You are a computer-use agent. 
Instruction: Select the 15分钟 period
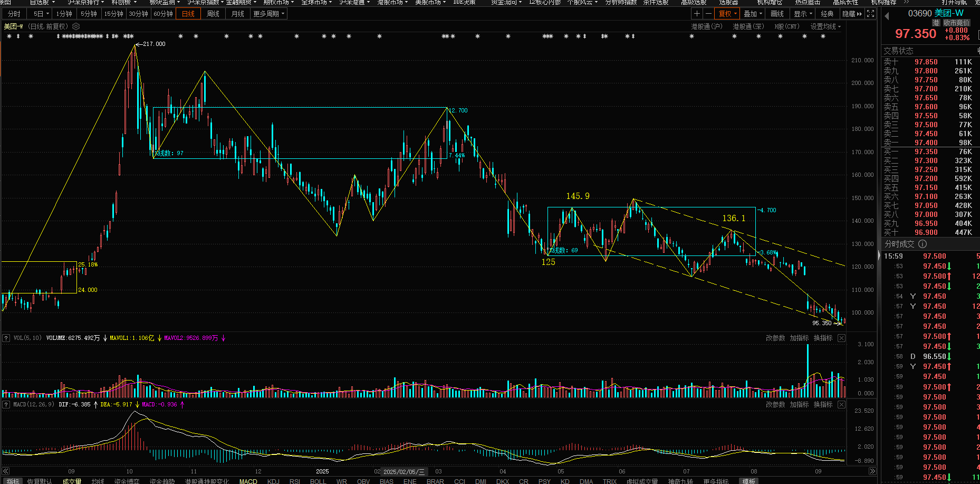tap(113, 14)
